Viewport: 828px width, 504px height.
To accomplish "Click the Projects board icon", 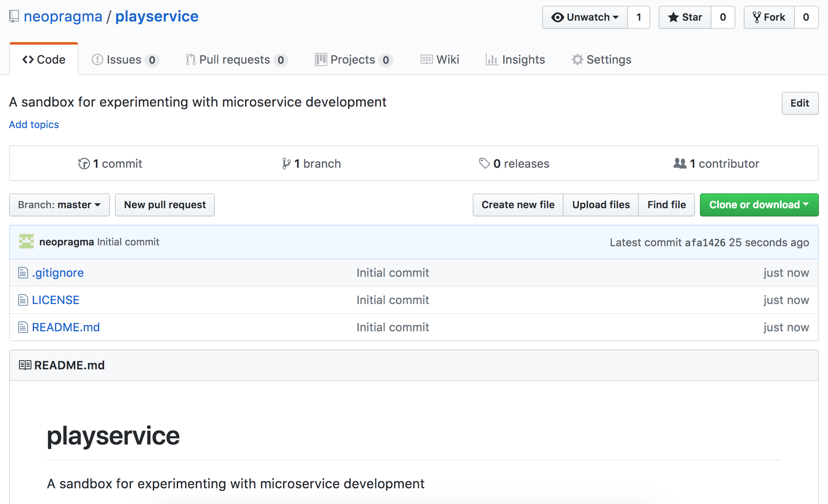I will [x=321, y=59].
